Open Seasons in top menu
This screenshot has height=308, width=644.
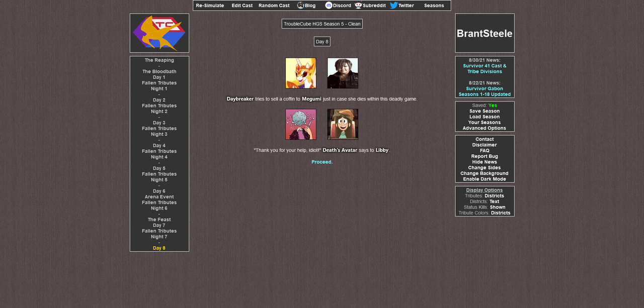434,6
